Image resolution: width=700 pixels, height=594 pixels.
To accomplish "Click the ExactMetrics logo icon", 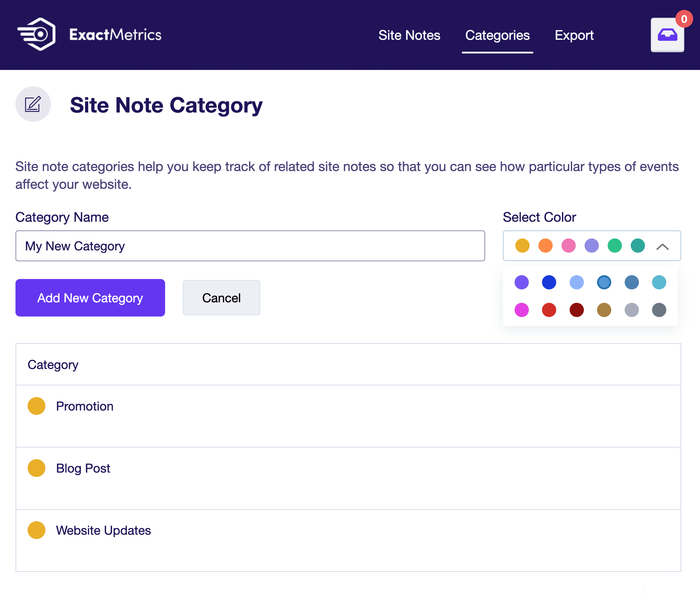I will click(36, 34).
